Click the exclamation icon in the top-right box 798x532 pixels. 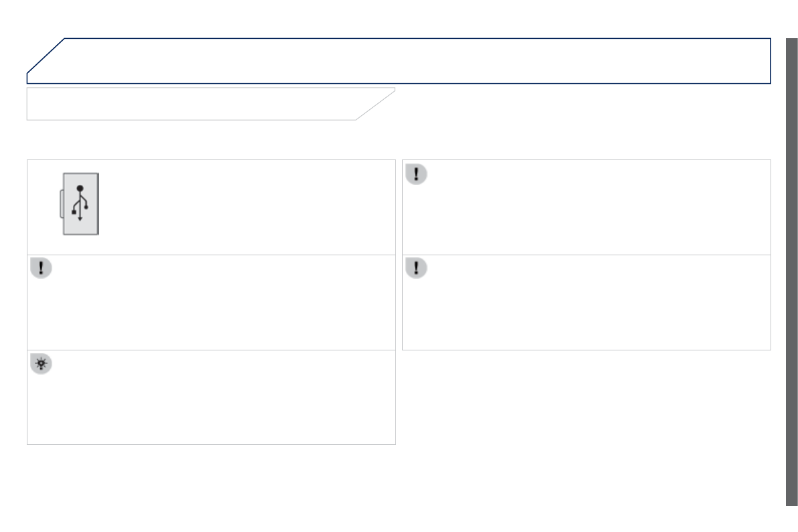pyautogui.click(x=416, y=174)
